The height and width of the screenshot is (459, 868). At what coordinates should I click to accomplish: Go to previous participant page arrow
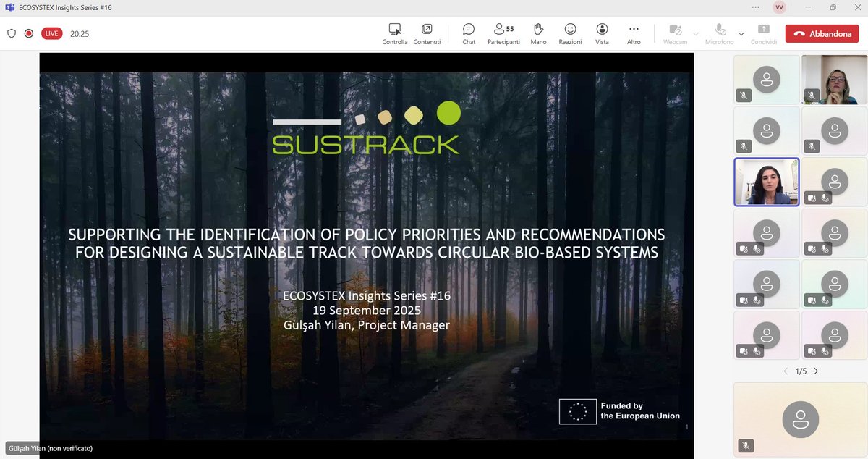tap(786, 371)
